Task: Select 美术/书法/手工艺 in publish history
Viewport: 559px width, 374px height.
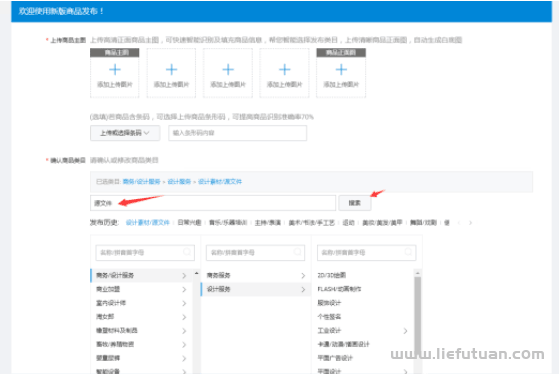Action: pyautogui.click(x=312, y=222)
